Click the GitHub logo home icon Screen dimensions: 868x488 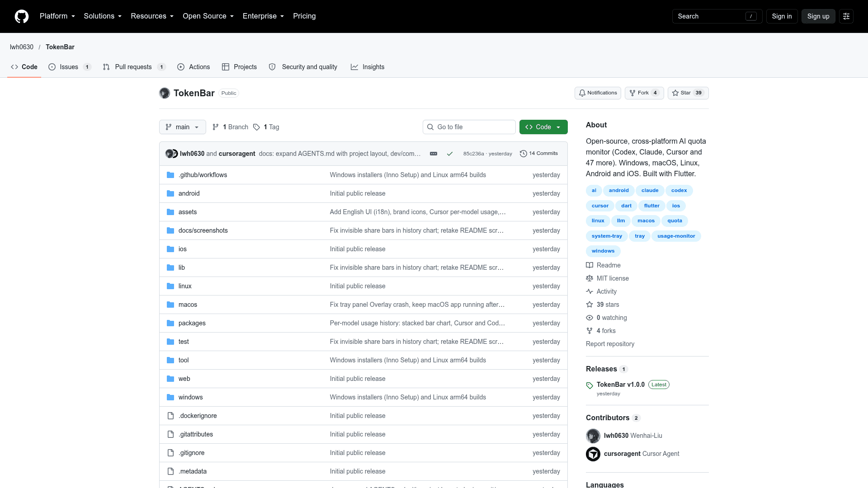click(22, 16)
